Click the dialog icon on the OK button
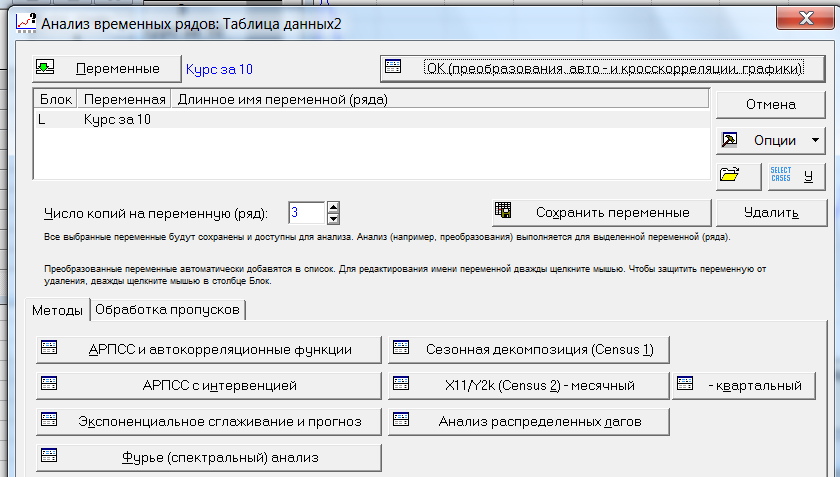This screenshot has height=477, width=840. (x=393, y=66)
